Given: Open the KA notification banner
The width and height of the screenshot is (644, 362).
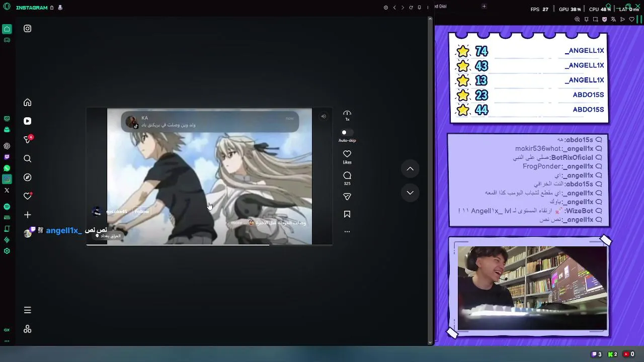Looking at the screenshot, I should coord(209,122).
